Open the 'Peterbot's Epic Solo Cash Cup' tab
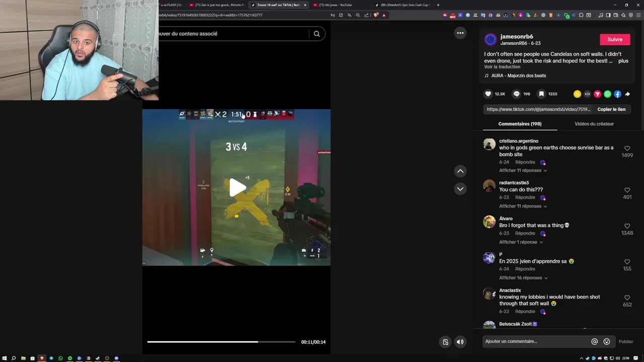 pyautogui.click(x=403, y=5)
